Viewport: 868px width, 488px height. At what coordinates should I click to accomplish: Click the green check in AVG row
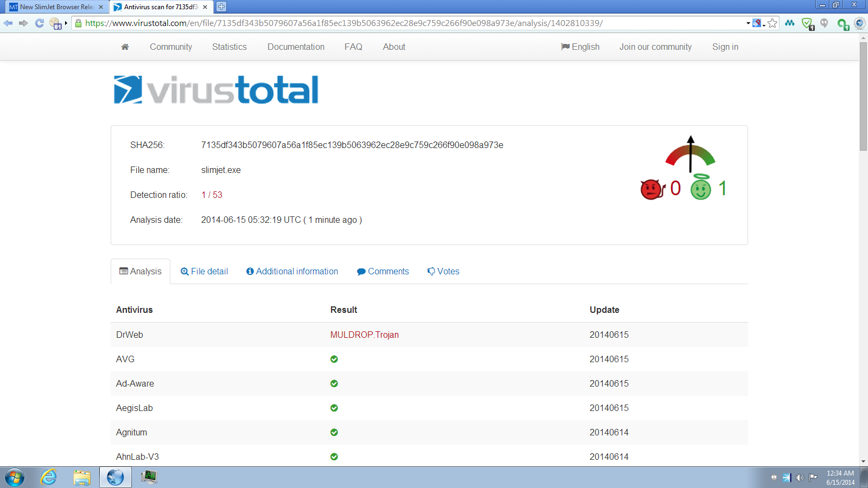pyautogui.click(x=334, y=359)
